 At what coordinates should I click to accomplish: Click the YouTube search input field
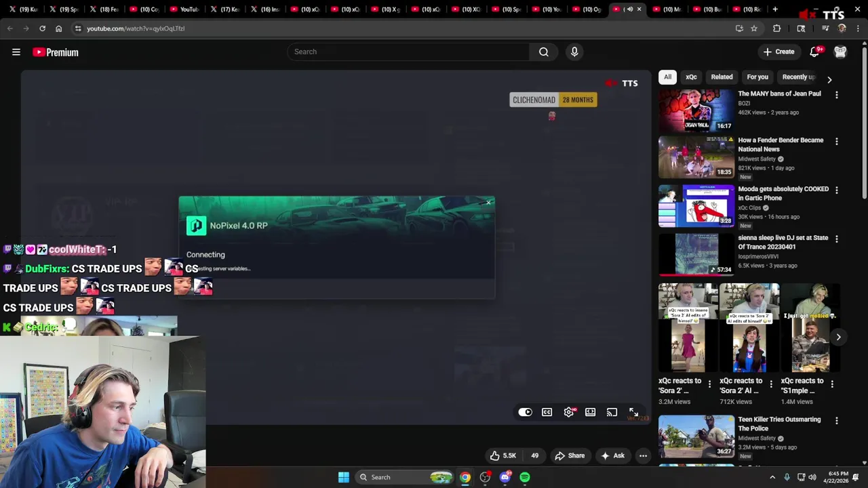(408, 52)
